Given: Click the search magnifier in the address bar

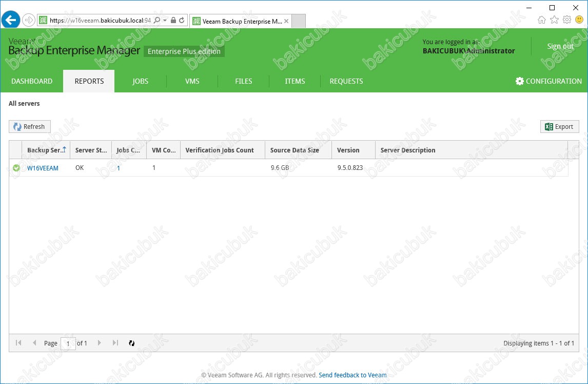Looking at the screenshot, I should point(157,20).
